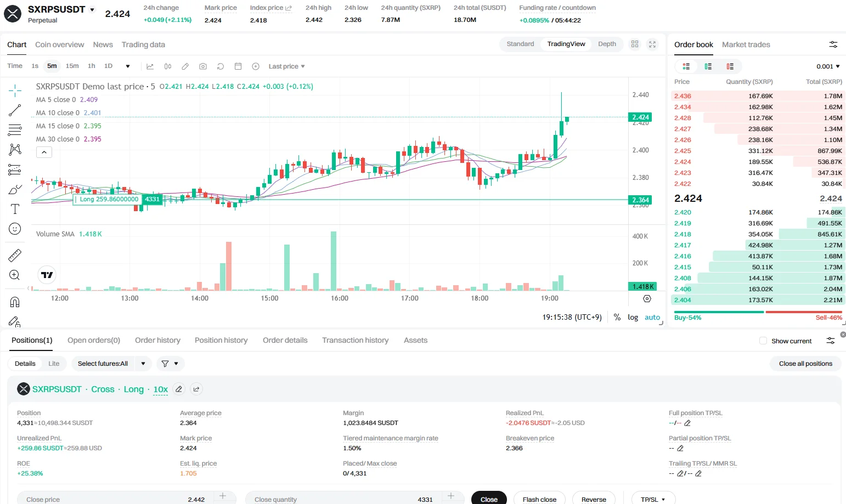Viewport: 846px width, 504px height.
Task: Expand chart to fullscreen
Action: point(652,44)
